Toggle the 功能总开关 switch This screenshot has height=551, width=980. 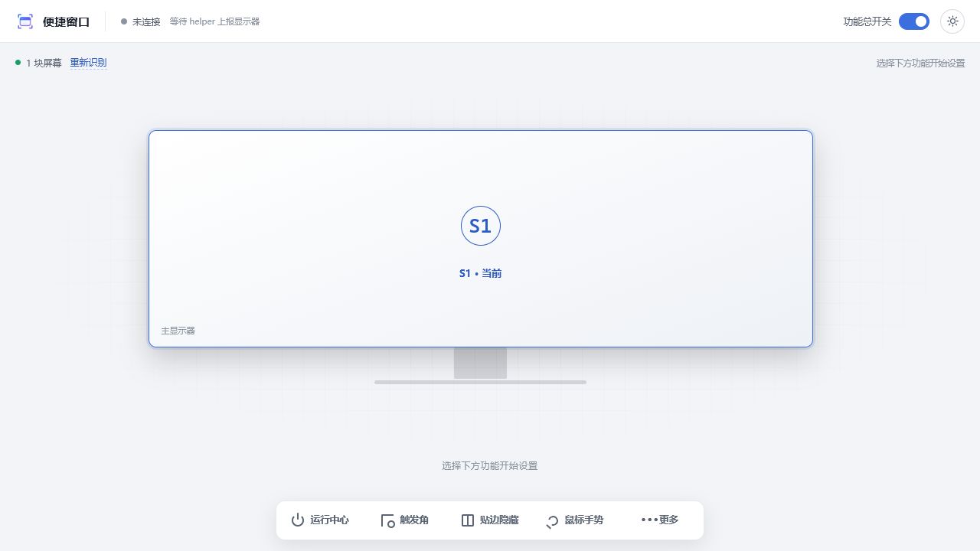914,21
